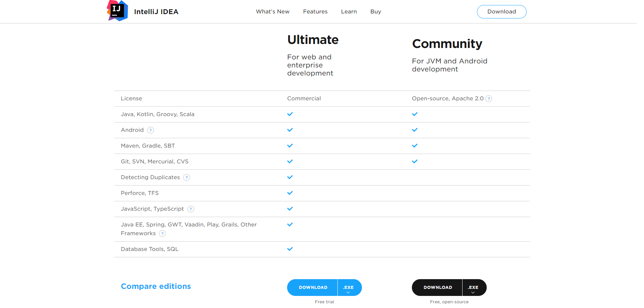The width and height of the screenshot is (644, 308).
Task: Click the Java EE, Spring, GWT frameworks label
Action: point(189,229)
